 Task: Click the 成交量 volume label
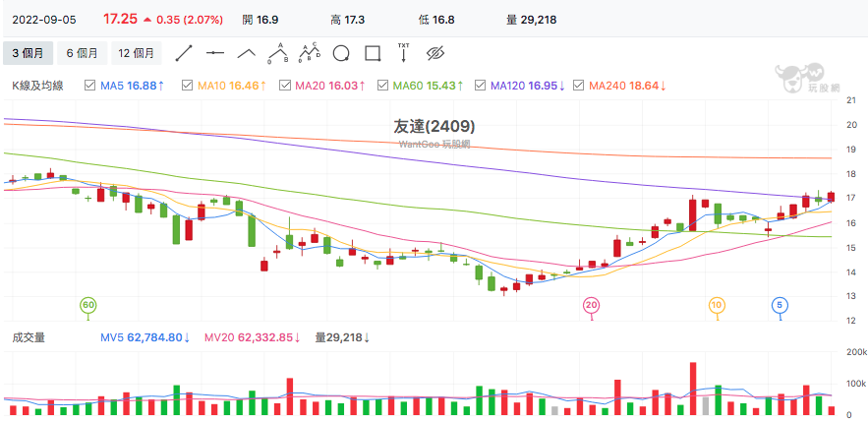(29, 336)
